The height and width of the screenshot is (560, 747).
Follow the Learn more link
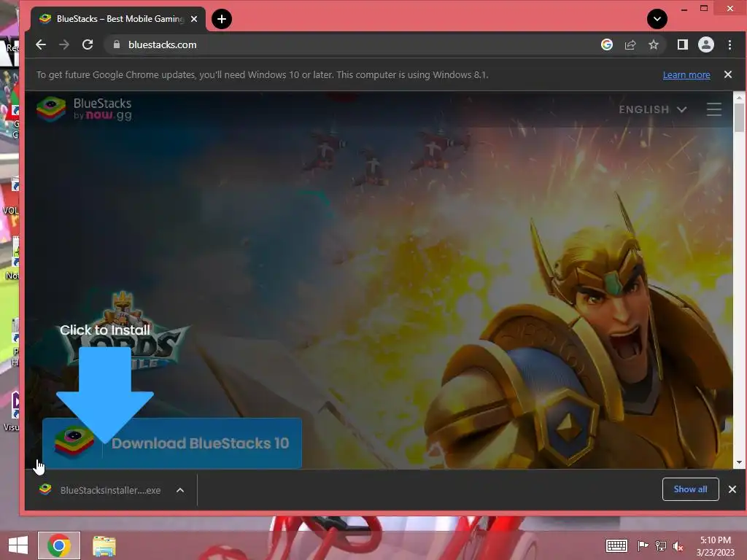point(686,75)
